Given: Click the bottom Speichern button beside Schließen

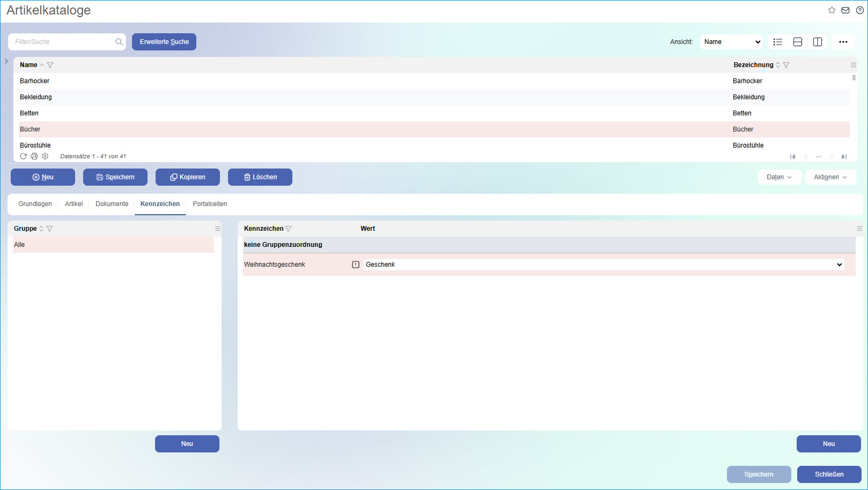Looking at the screenshot, I should [759, 474].
